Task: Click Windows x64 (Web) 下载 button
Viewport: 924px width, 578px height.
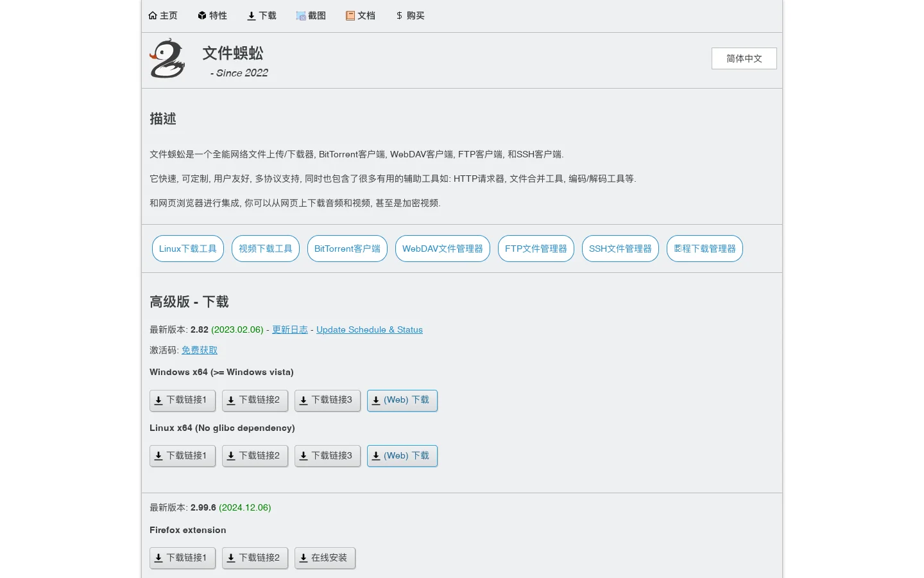Action: tap(402, 400)
